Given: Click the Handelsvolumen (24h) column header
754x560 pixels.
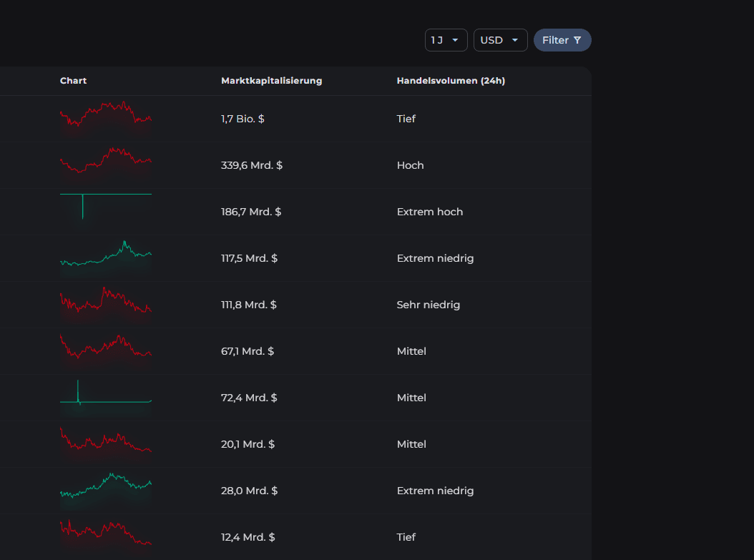Looking at the screenshot, I should coord(451,81).
